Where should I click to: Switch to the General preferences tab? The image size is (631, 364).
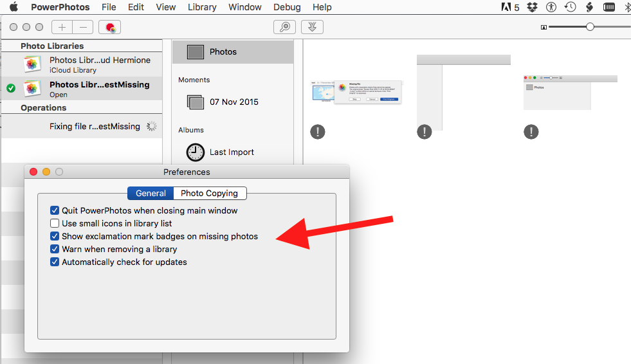click(151, 194)
